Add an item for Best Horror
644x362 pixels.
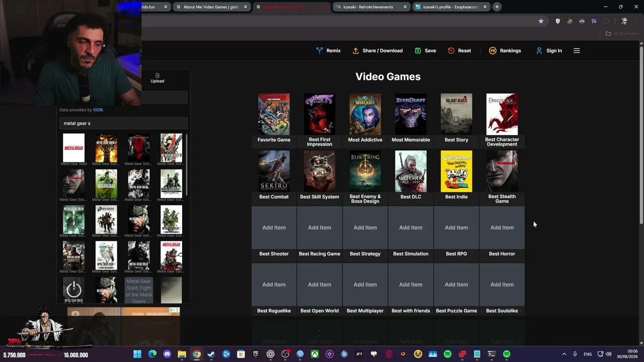point(502,228)
